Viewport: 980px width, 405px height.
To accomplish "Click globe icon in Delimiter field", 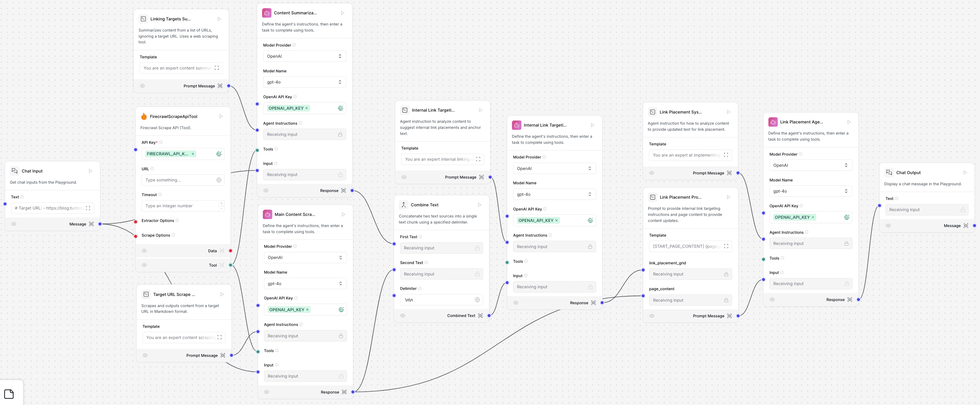I will 477,300.
